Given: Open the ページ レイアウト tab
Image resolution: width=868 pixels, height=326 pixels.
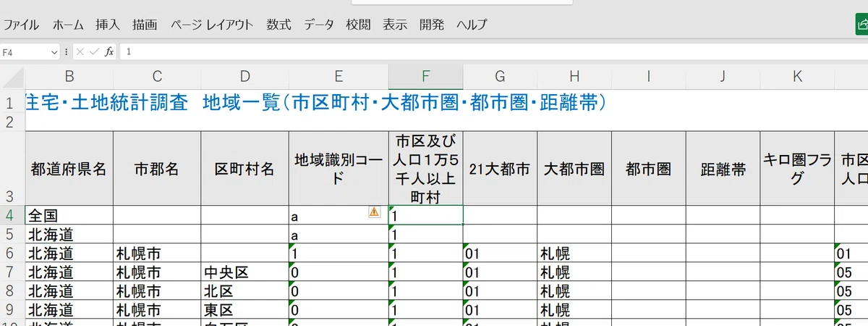Looking at the screenshot, I should tap(212, 25).
